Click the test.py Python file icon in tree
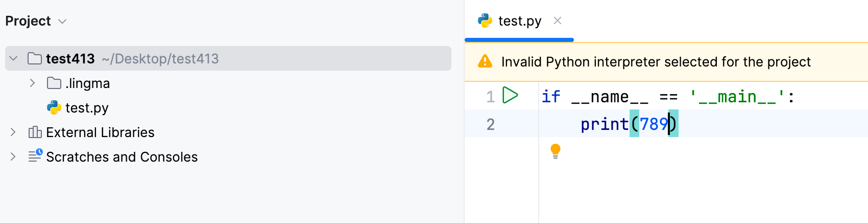This screenshot has width=868, height=223. [x=54, y=108]
